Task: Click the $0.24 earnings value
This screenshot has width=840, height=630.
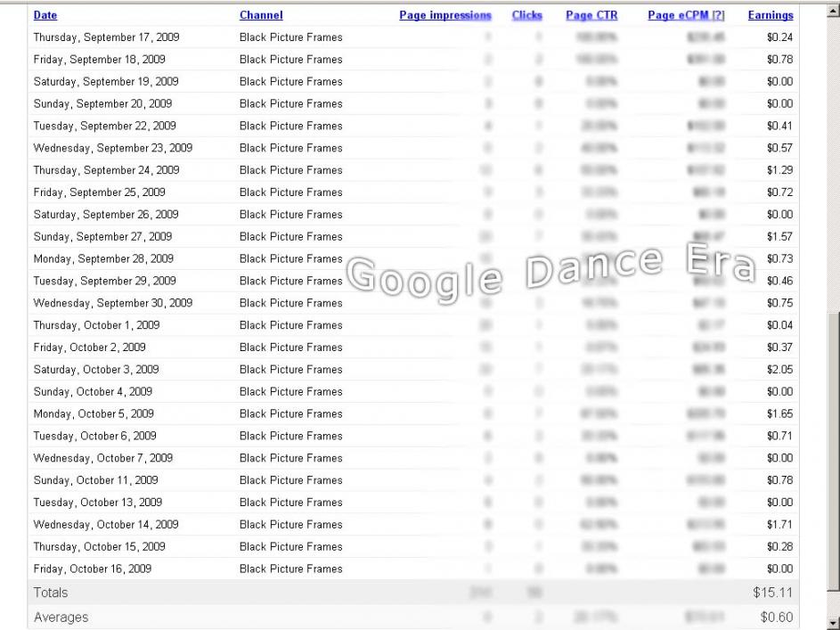Action: click(x=779, y=37)
